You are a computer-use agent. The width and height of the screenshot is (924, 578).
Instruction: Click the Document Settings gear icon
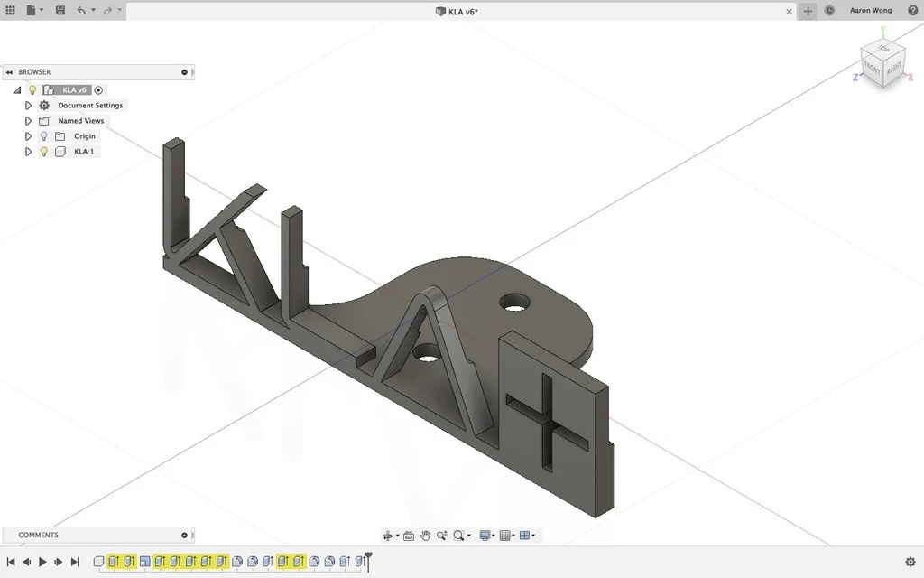tap(44, 106)
